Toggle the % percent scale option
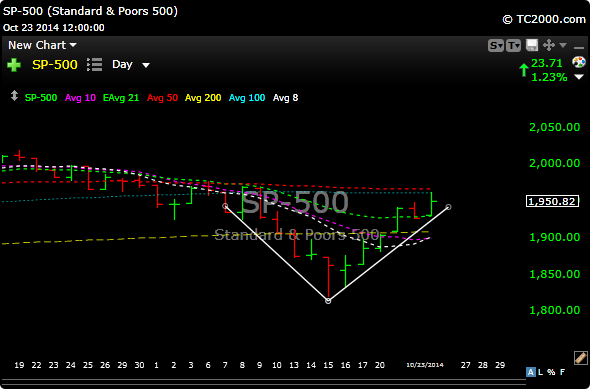The width and height of the screenshot is (590, 389). (551, 372)
